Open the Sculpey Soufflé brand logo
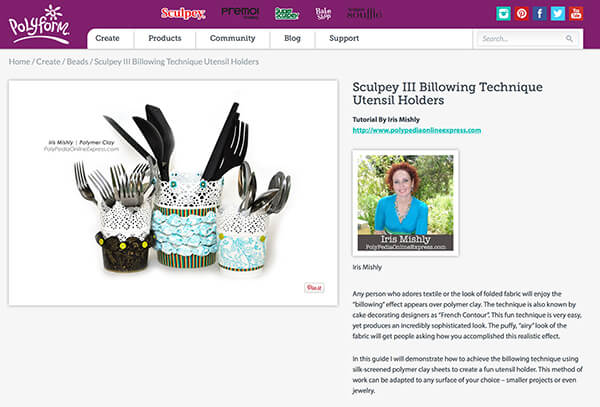The width and height of the screenshot is (600, 407). click(364, 14)
